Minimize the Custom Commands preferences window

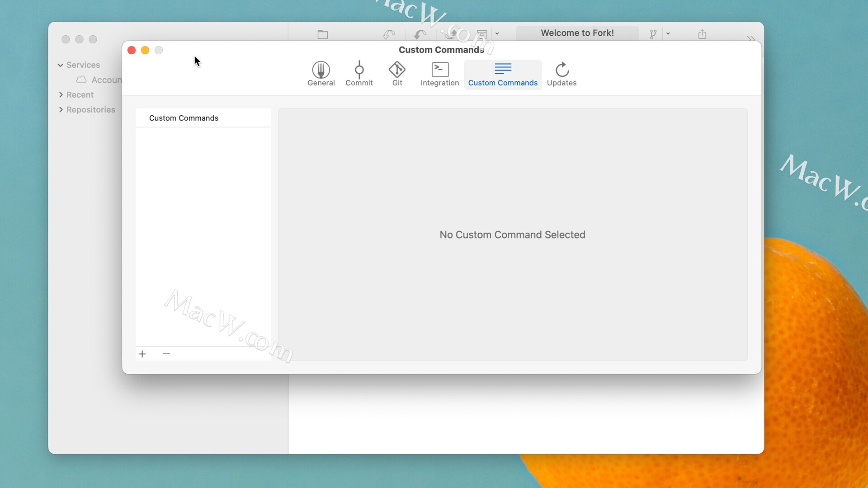click(x=145, y=50)
